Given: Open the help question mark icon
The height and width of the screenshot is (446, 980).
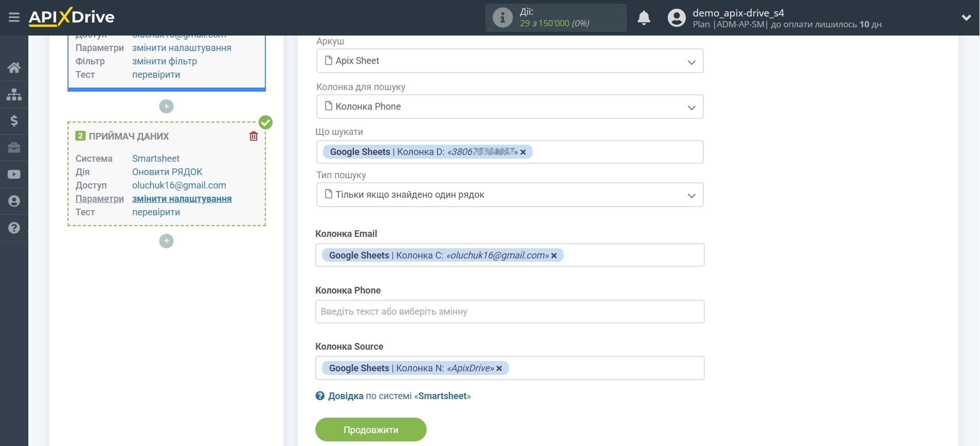Looking at the screenshot, I should pos(14,228).
